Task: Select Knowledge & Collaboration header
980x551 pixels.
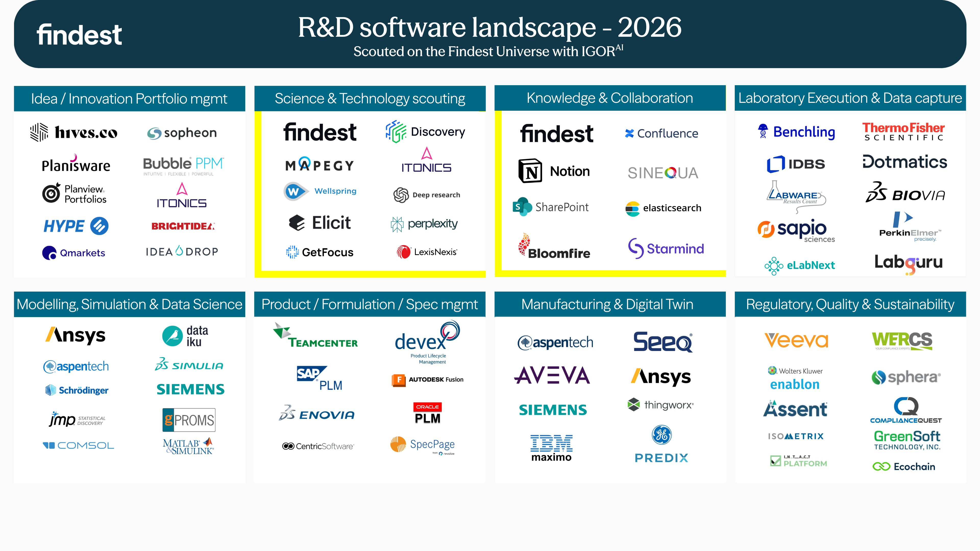Action: pos(610,98)
